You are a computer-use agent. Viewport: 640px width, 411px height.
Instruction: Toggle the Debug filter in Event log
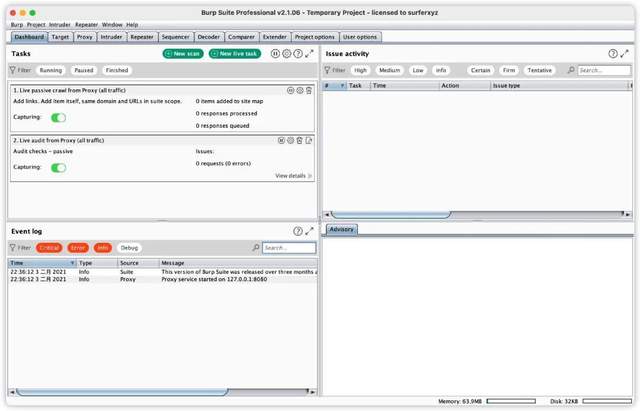click(x=130, y=247)
